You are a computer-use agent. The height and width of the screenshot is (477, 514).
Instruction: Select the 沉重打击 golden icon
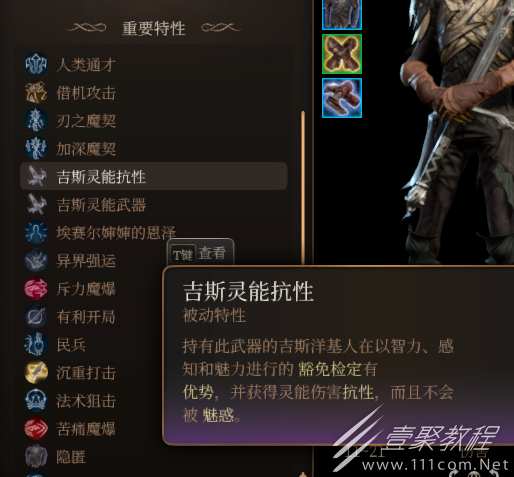pos(36,372)
